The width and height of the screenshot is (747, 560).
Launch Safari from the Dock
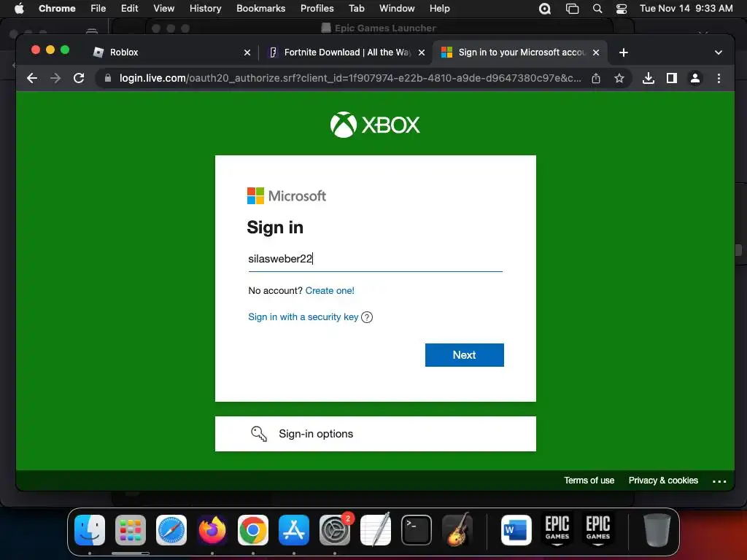(x=171, y=529)
